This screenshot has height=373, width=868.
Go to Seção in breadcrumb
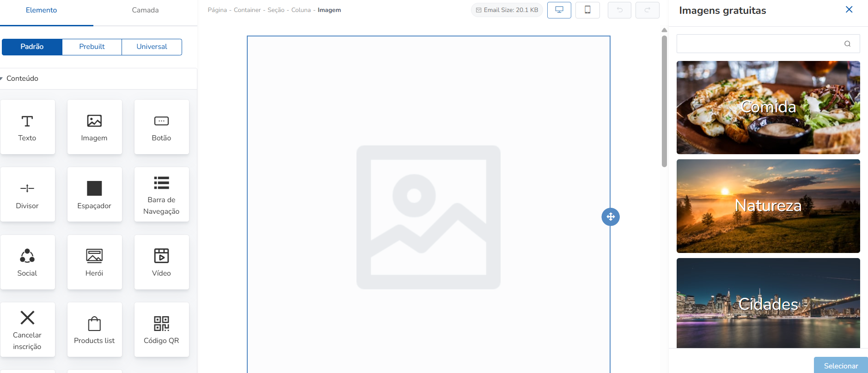point(276,10)
